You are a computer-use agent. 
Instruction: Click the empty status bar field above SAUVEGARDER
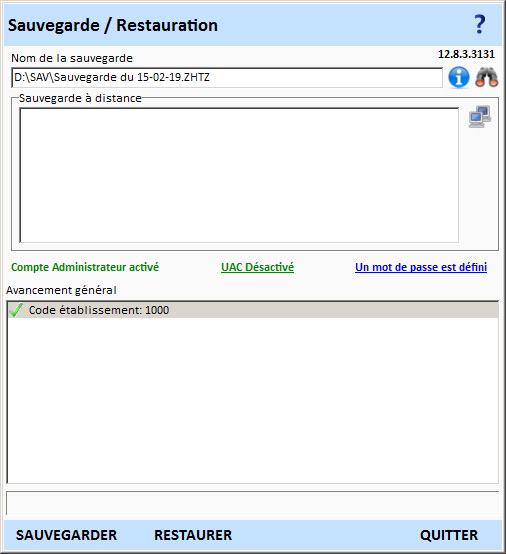(x=252, y=503)
